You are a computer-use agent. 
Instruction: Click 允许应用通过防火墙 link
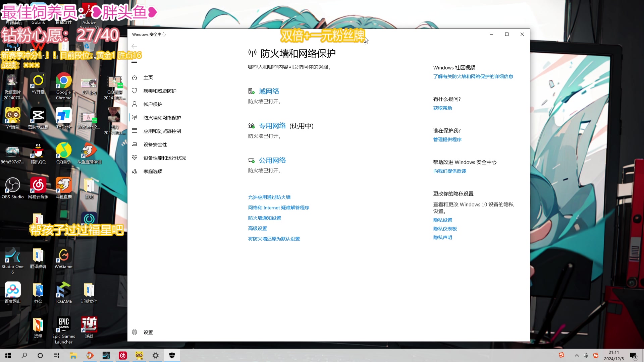coord(270,197)
